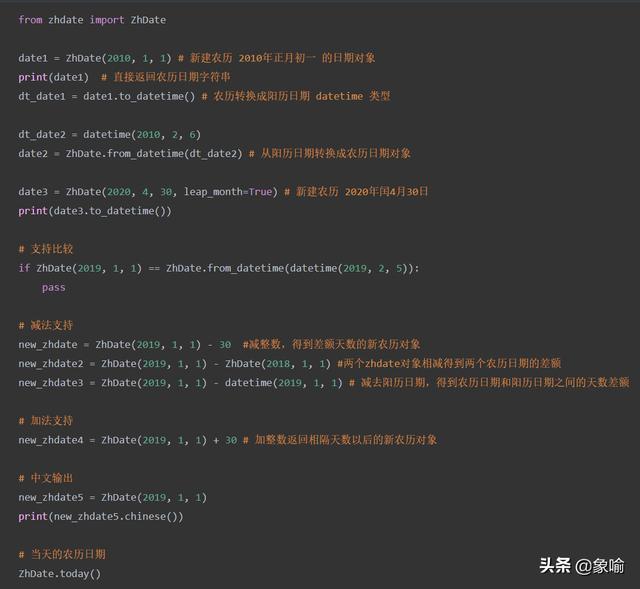Click the '#减整数, 得到差额天数的新农历对象' comment
640x589 pixels.
tap(331, 344)
